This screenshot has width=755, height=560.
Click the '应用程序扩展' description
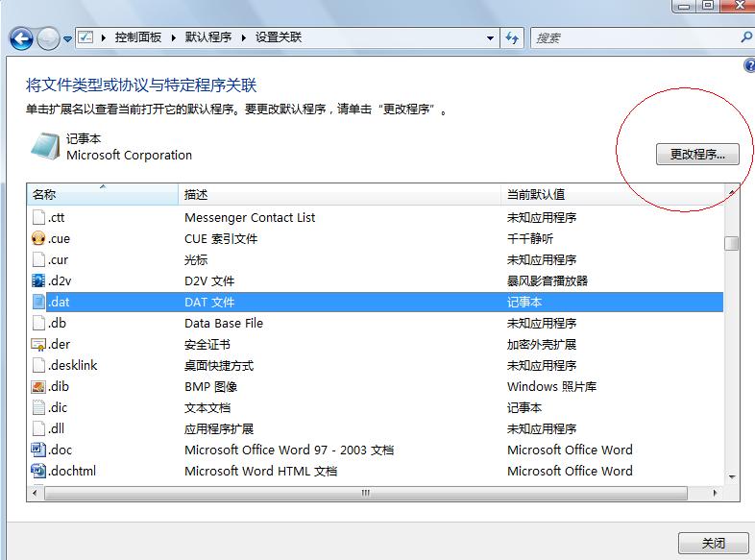point(219,428)
